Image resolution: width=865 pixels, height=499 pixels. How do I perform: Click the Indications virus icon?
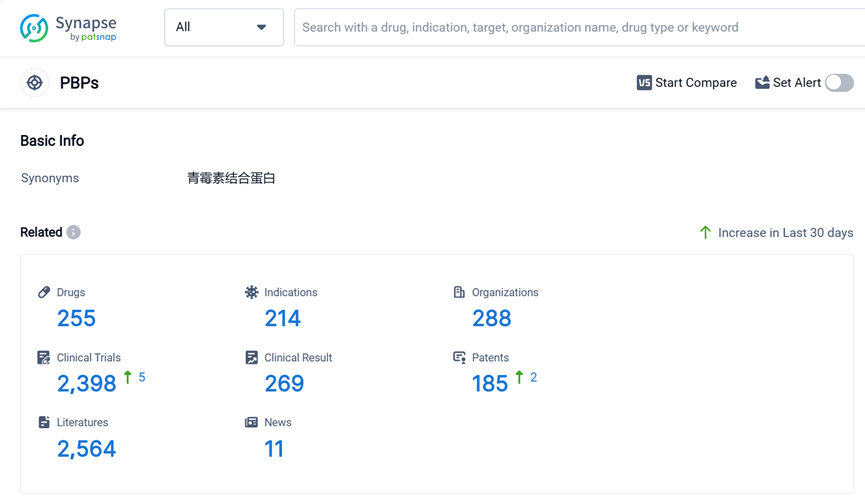point(251,292)
